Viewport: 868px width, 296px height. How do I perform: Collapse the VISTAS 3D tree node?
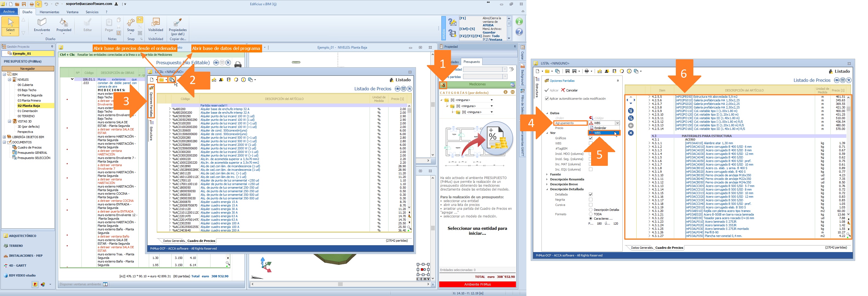(x=9, y=121)
